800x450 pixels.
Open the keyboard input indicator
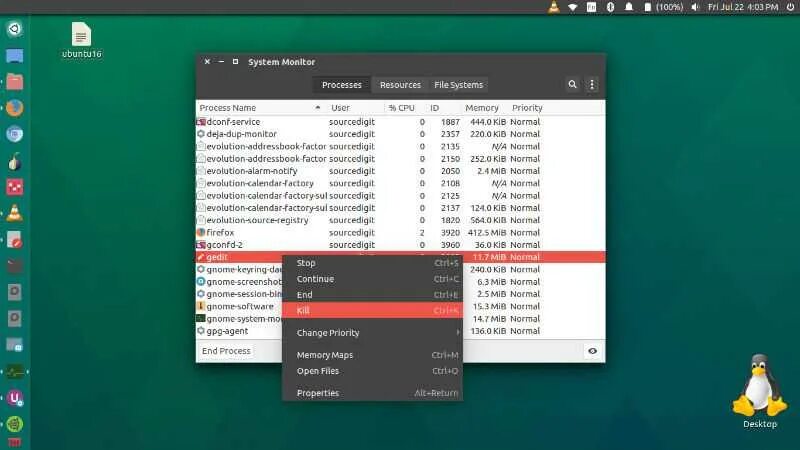pos(591,7)
